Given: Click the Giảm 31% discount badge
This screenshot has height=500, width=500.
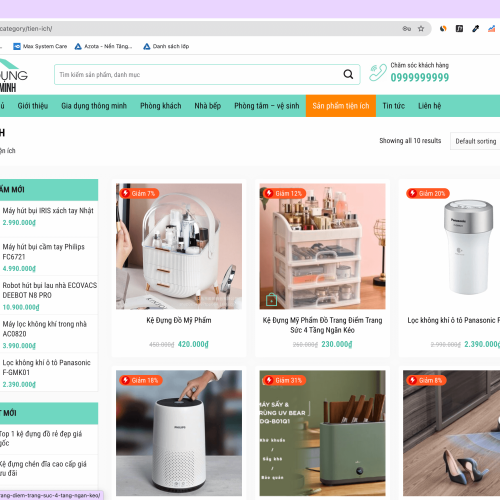Looking at the screenshot, I should (284, 380).
